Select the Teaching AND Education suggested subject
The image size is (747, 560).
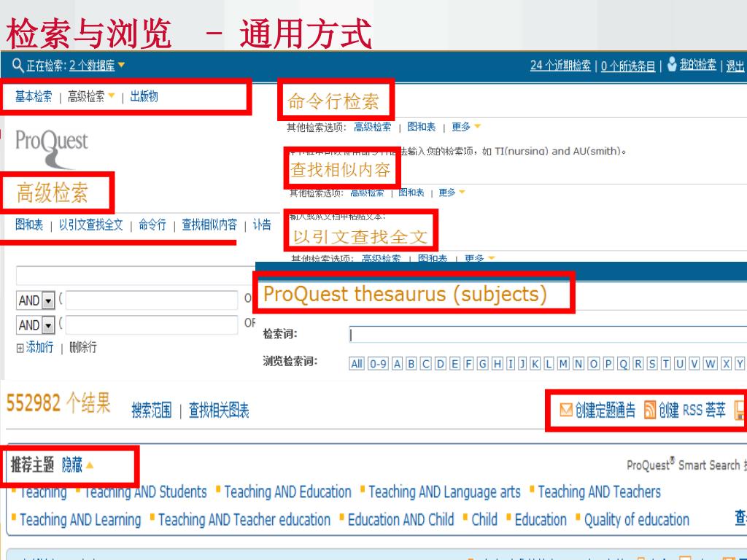point(287,492)
